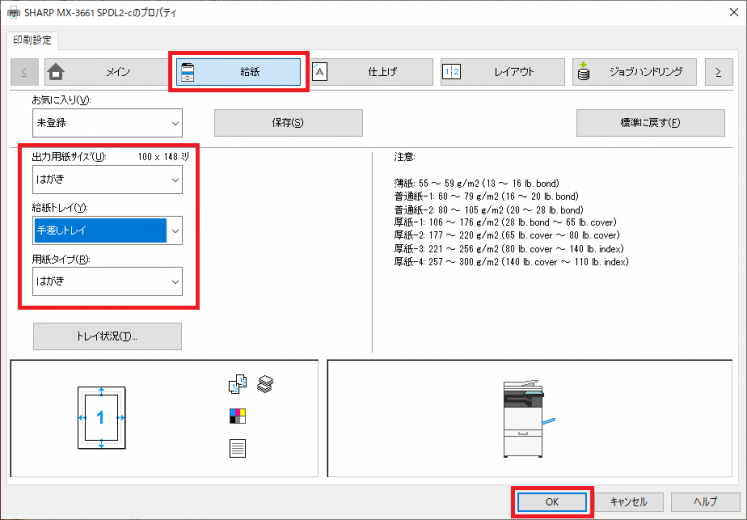
Task: Expand the 給紙トレイ dropdown
Action: pyautogui.click(x=107, y=231)
